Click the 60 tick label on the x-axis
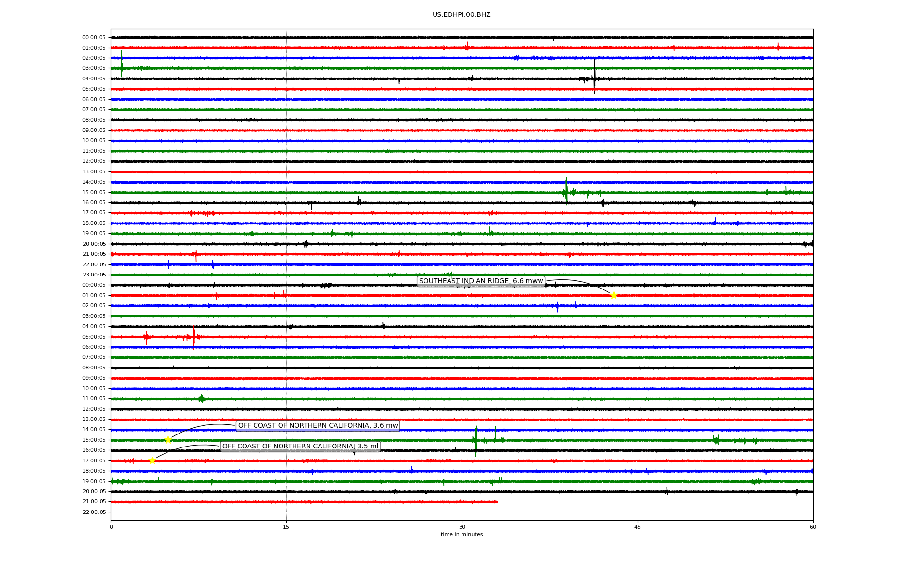 (813, 527)
